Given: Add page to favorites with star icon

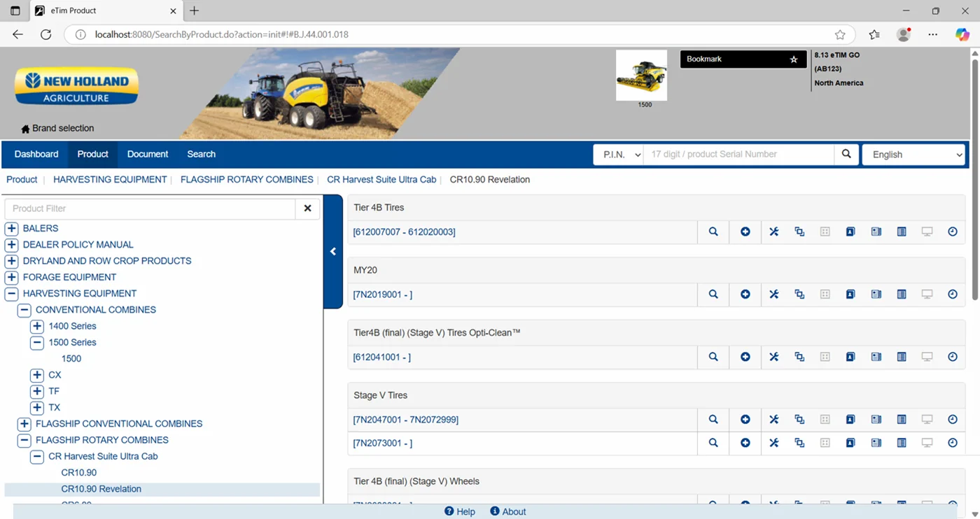Looking at the screenshot, I should pyautogui.click(x=840, y=34).
